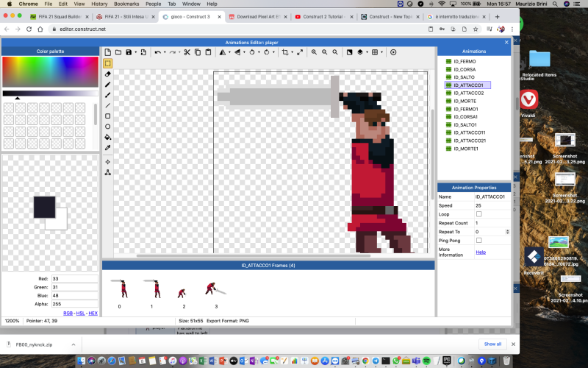Select the Eraser tool
This screenshot has height=368, width=588.
click(107, 74)
